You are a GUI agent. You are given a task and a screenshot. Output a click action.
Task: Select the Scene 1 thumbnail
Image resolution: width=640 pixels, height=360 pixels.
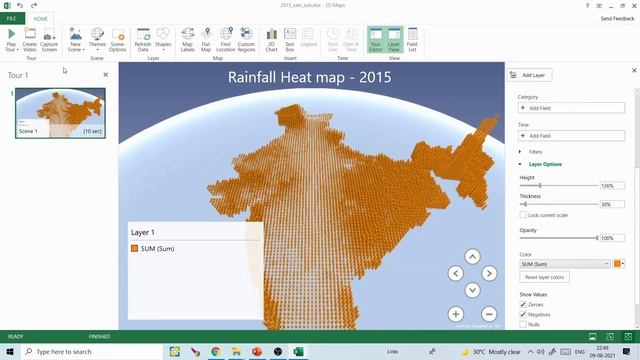pos(60,113)
